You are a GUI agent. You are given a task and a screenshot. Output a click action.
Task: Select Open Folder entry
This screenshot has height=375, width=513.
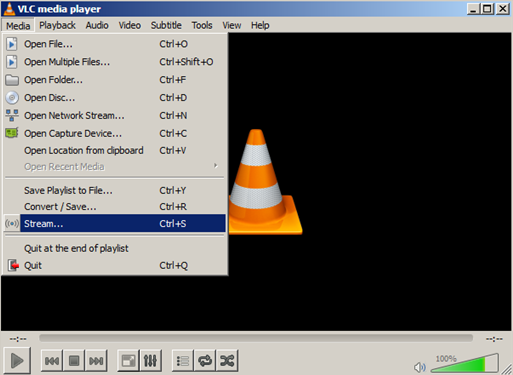[x=115, y=80]
